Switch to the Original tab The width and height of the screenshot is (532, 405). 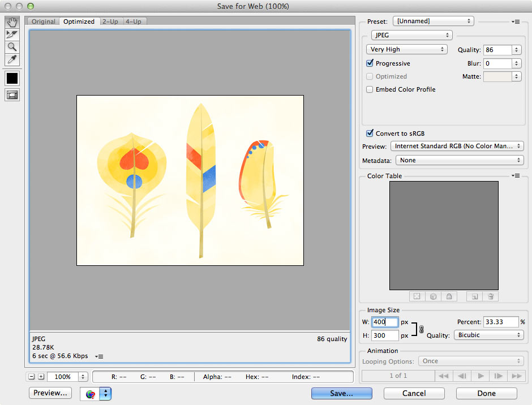pyautogui.click(x=44, y=21)
